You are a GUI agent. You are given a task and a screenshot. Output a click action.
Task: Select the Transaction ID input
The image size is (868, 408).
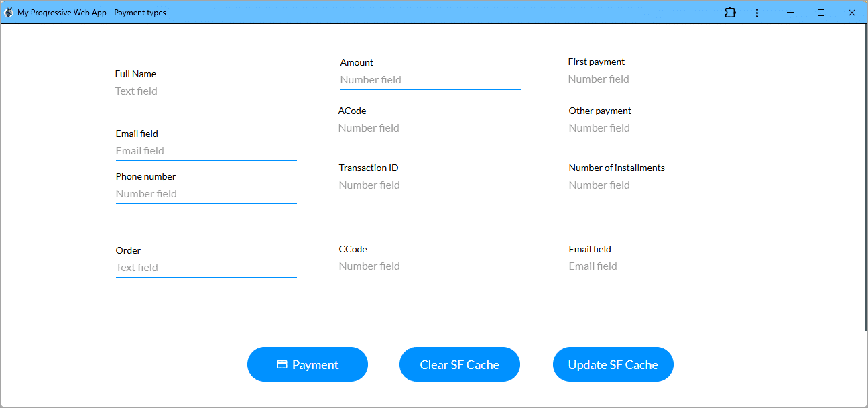coord(429,185)
